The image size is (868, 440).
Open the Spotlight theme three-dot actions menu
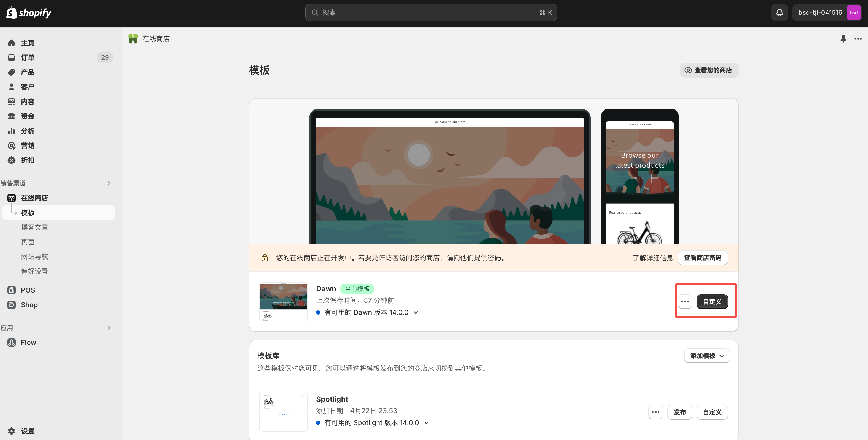point(655,412)
